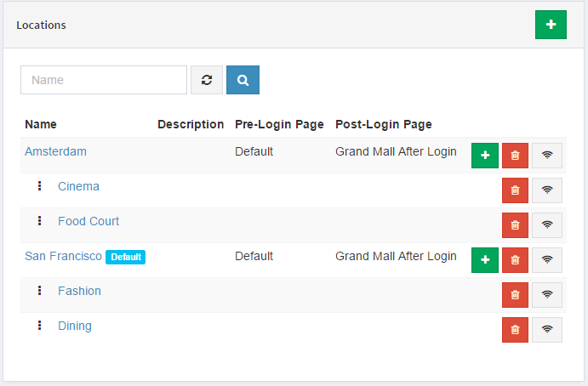Click the wifi icon for Fashion row

click(547, 295)
